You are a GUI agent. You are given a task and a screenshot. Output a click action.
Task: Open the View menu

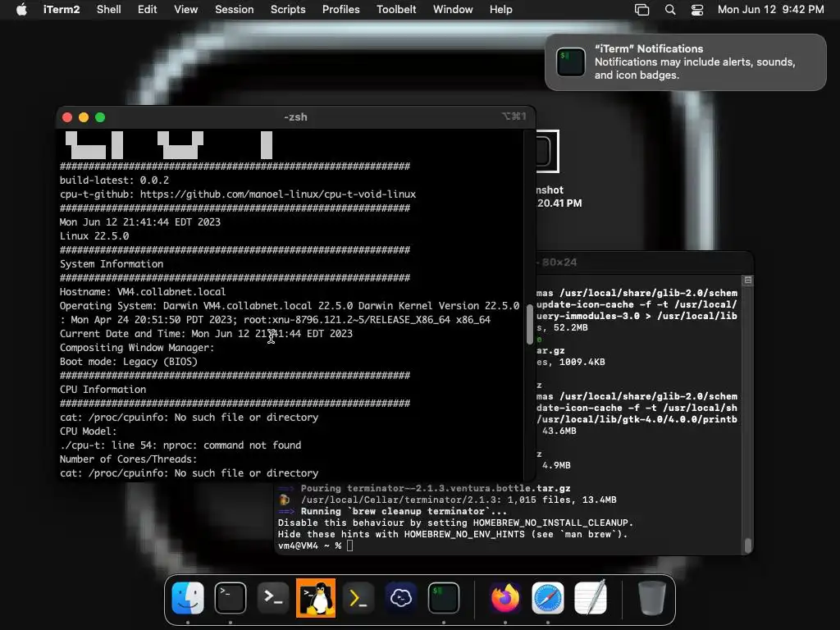click(186, 10)
